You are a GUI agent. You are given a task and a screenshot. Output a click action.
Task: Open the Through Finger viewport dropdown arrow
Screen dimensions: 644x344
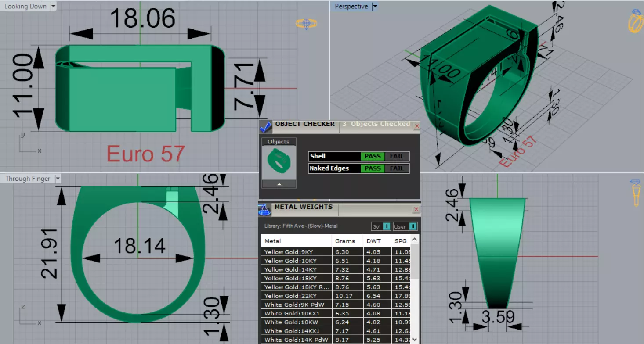[58, 179]
